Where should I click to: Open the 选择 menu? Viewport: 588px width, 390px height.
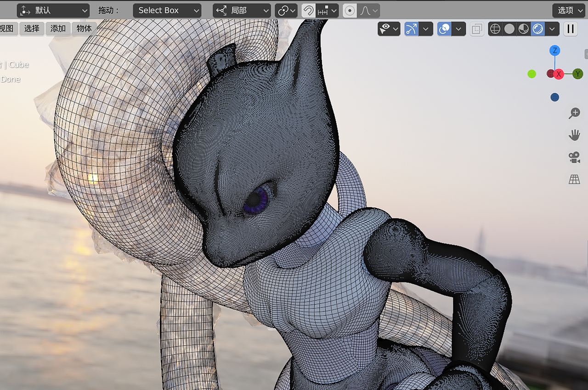(32, 29)
